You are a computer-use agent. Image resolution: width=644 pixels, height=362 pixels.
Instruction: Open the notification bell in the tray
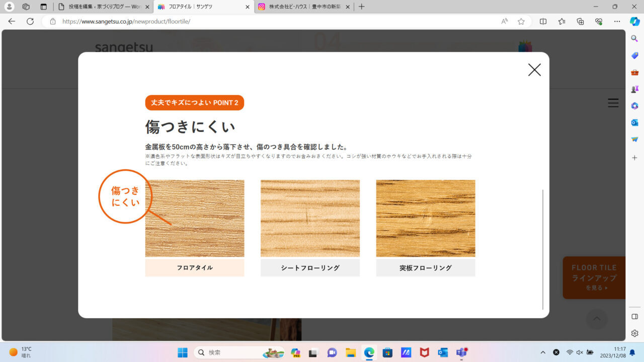(632, 352)
